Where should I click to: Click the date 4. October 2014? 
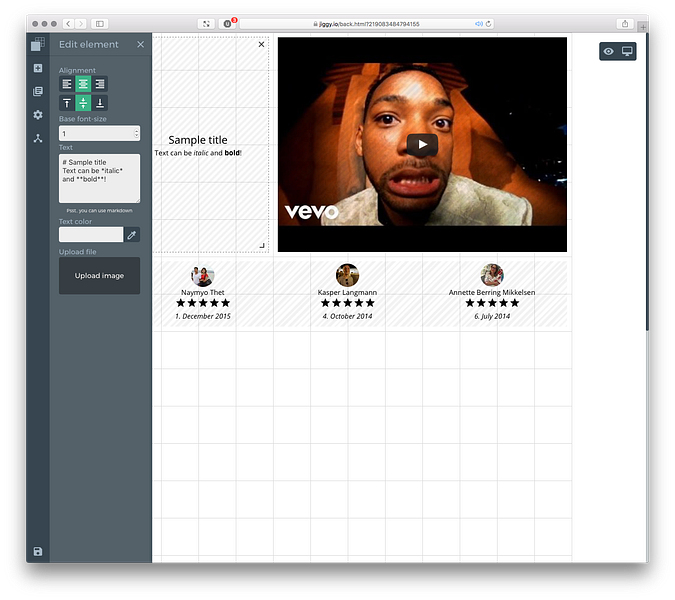347,316
